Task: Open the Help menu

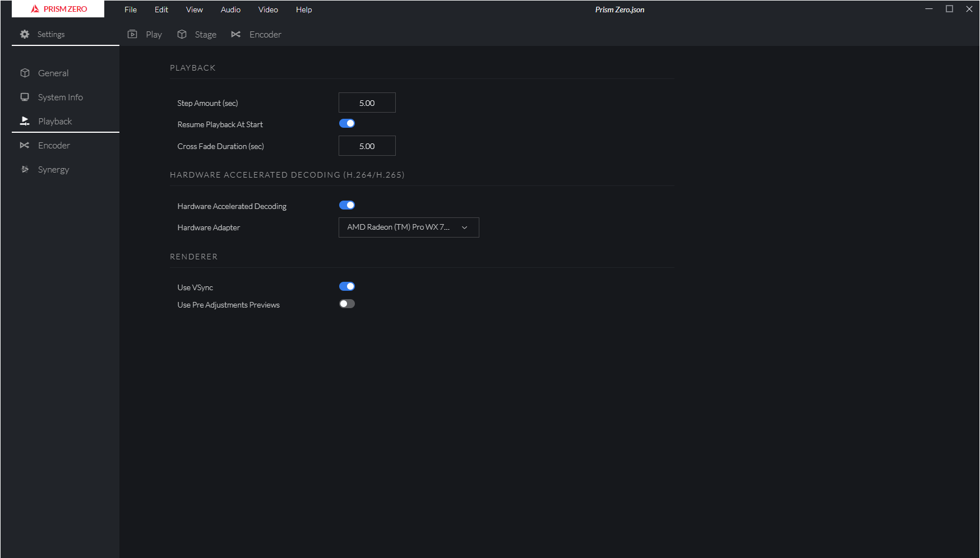Action: [x=303, y=10]
